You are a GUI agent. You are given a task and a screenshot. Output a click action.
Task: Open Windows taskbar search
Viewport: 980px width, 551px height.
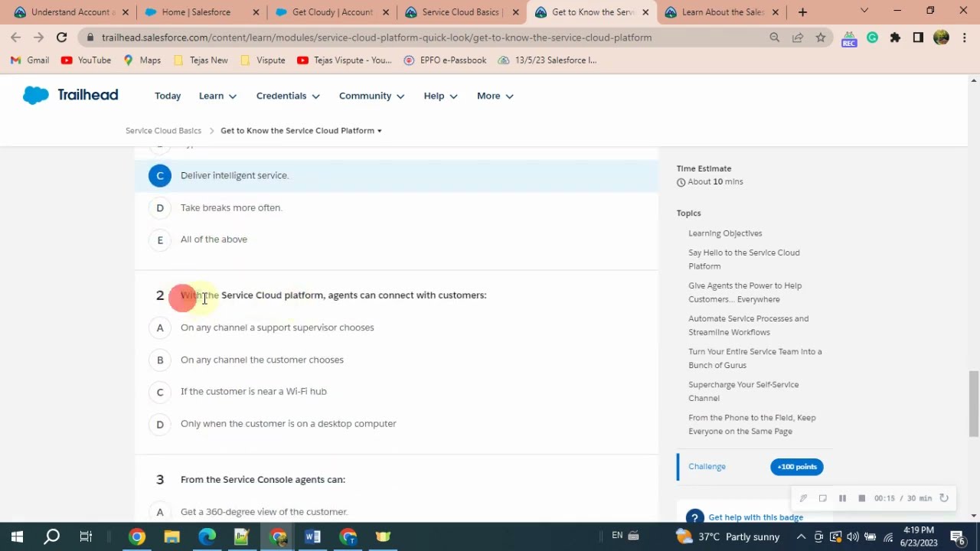coord(52,536)
